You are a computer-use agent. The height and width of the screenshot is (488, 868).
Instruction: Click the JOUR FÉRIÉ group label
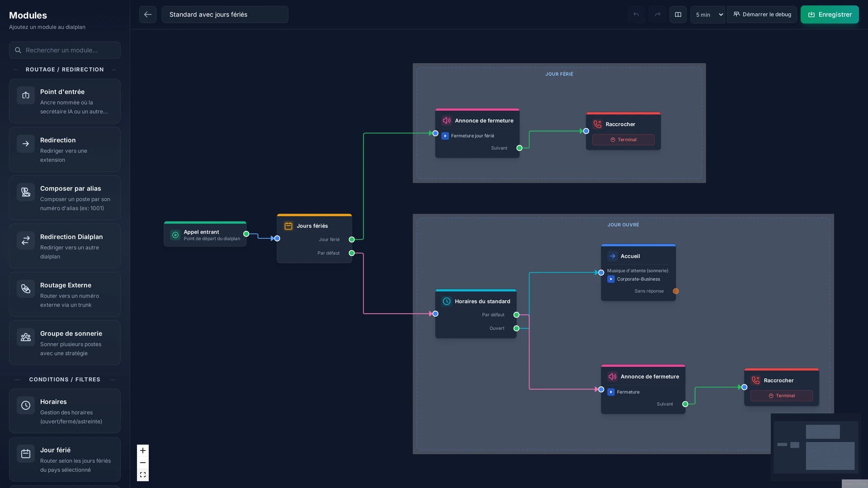[x=559, y=74]
